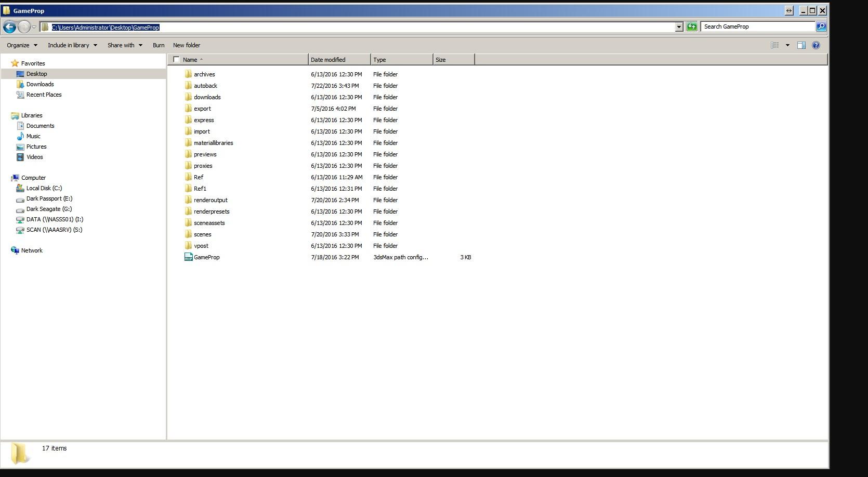
Task: Click the folder icon beside archives
Action: click(x=188, y=74)
